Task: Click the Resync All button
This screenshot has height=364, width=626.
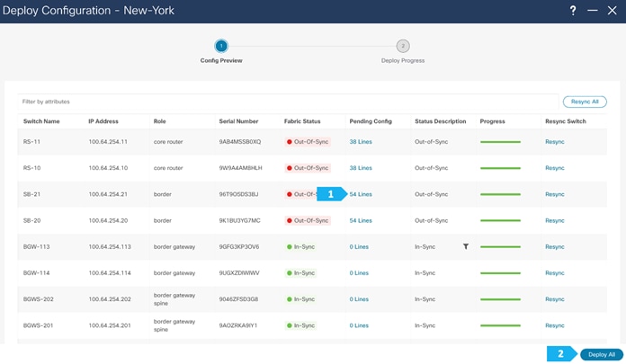Action: point(585,102)
